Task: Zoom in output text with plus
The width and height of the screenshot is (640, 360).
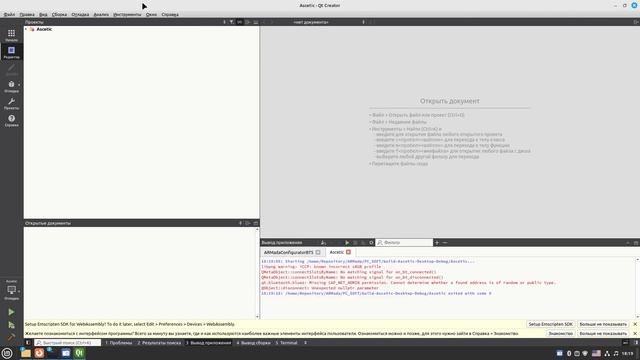Action: pos(437,242)
